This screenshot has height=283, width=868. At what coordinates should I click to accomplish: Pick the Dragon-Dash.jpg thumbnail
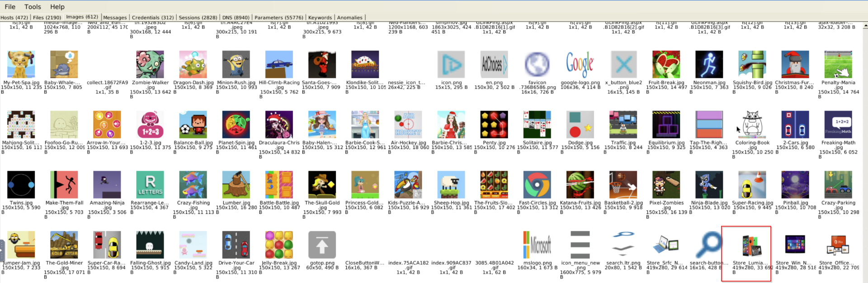pyautogui.click(x=193, y=65)
